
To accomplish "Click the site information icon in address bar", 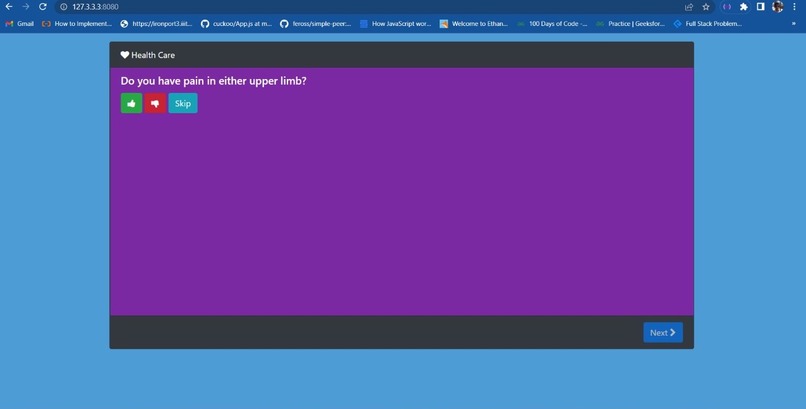I will 64,7.
